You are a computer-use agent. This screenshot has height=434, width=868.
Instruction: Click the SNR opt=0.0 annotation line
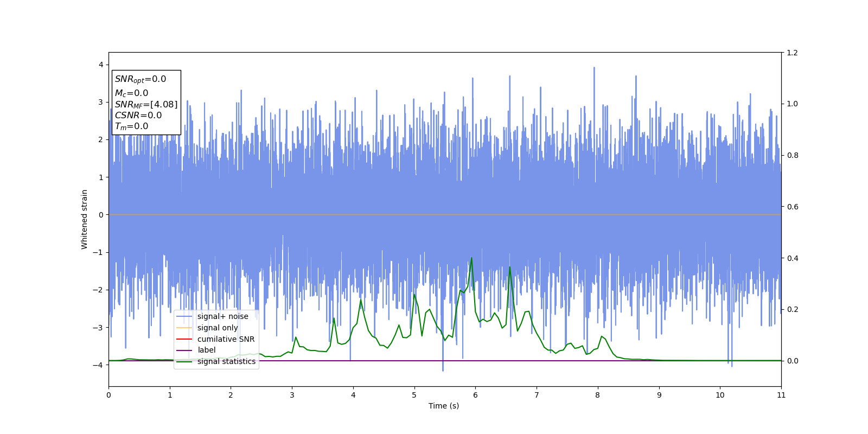(x=141, y=79)
